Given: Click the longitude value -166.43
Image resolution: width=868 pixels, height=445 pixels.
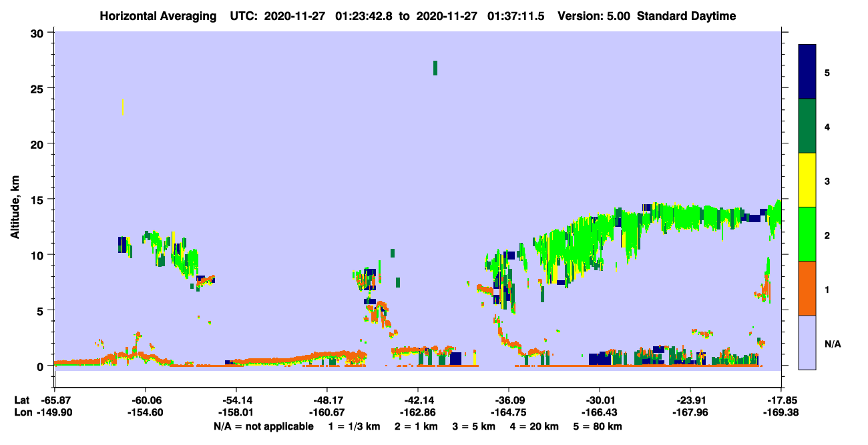Looking at the screenshot, I should coord(600,413).
